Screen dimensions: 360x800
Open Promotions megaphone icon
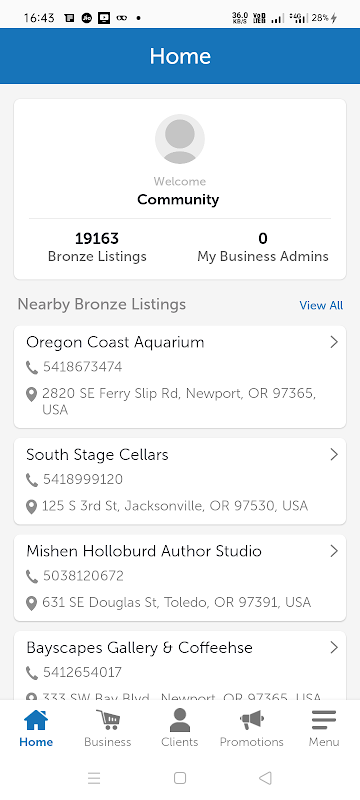click(x=251, y=720)
